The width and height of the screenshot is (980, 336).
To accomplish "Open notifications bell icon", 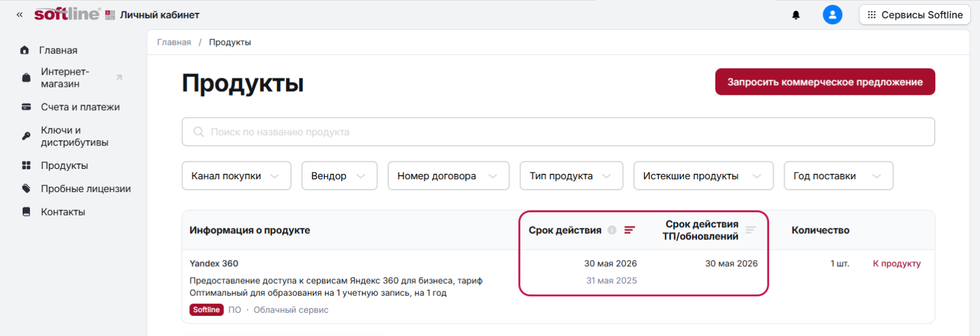I will click(796, 15).
